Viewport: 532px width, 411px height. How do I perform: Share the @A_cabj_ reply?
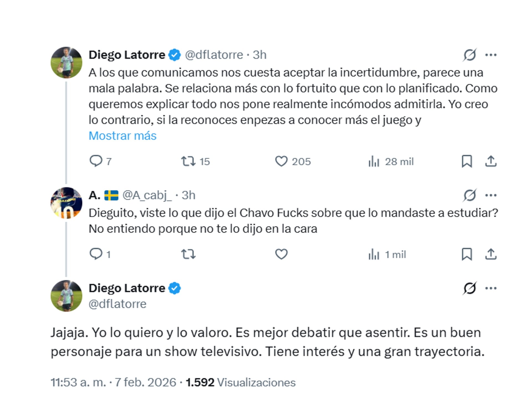491,254
